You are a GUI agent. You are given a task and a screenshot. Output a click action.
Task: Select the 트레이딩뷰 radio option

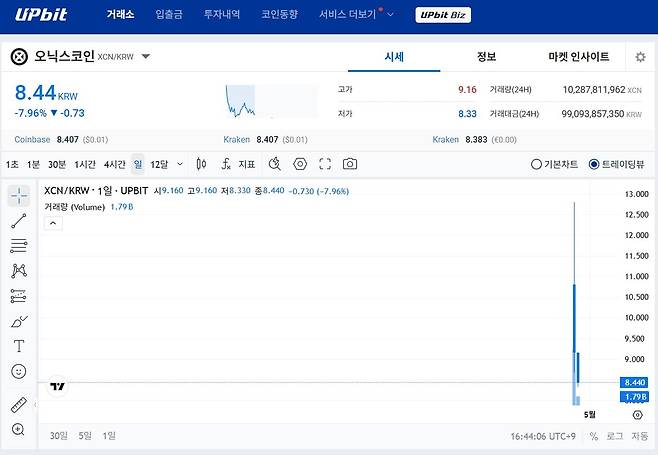(x=616, y=164)
